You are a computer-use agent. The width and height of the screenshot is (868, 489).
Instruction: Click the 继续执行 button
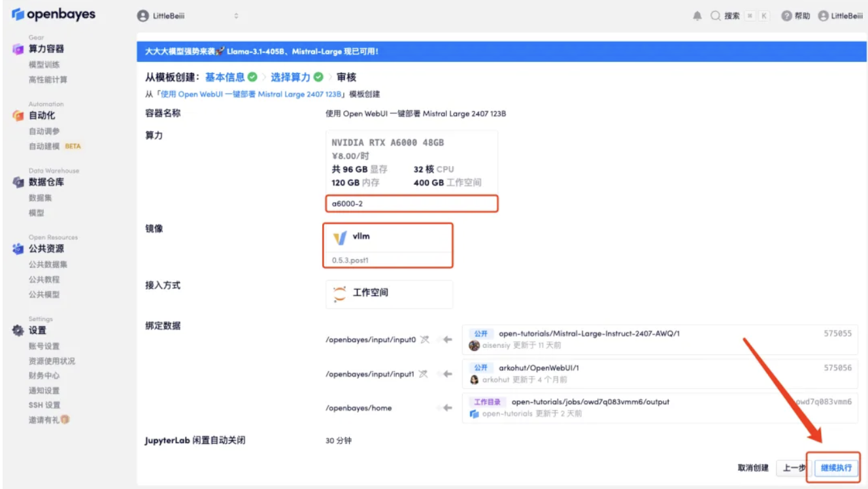pyautogui.click(x=836, y=468)
